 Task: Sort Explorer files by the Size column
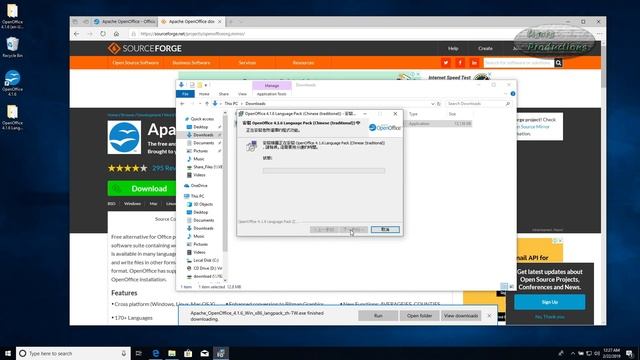coord(452,114)
